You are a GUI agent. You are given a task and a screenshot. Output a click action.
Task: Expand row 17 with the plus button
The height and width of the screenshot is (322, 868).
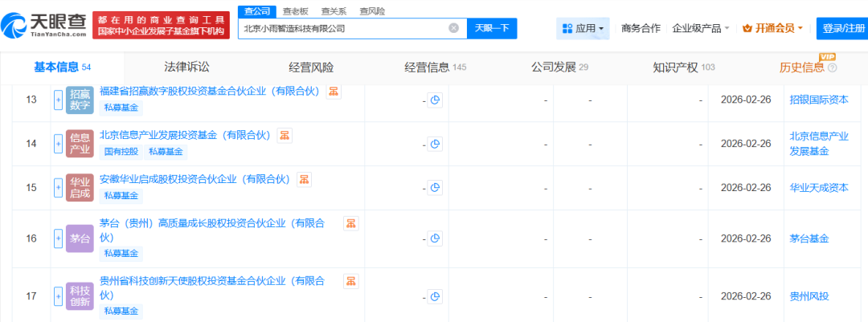tap(58, 296)
